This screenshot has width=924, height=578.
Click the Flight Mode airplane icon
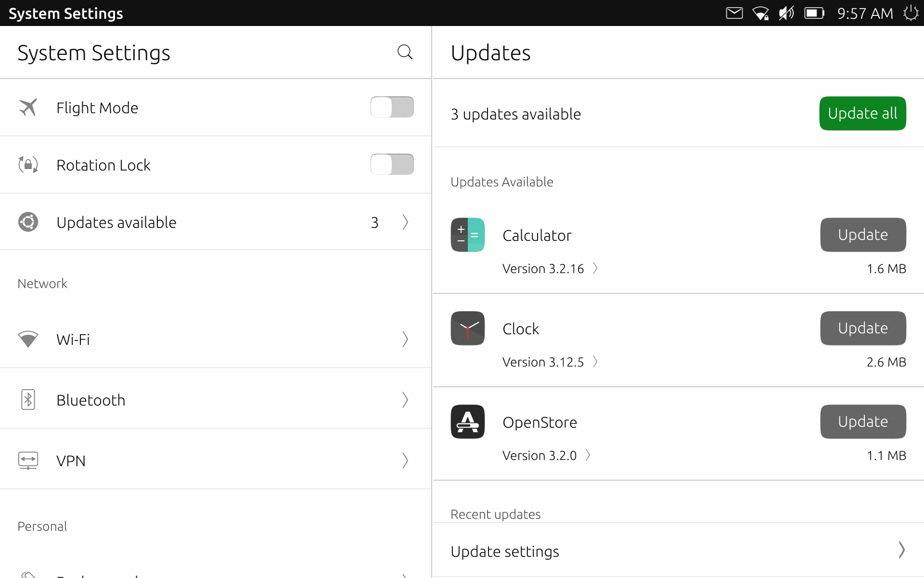[x=28, y=106]
